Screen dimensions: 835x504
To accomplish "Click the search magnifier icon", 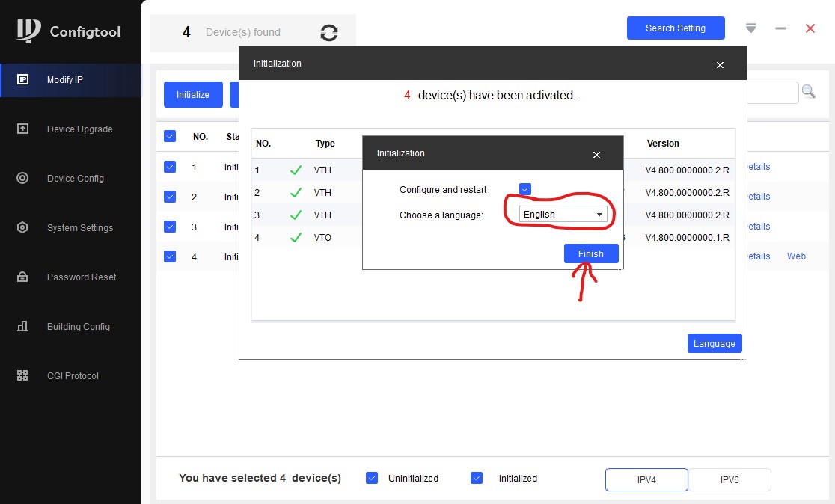I will [x=809, y=92].
